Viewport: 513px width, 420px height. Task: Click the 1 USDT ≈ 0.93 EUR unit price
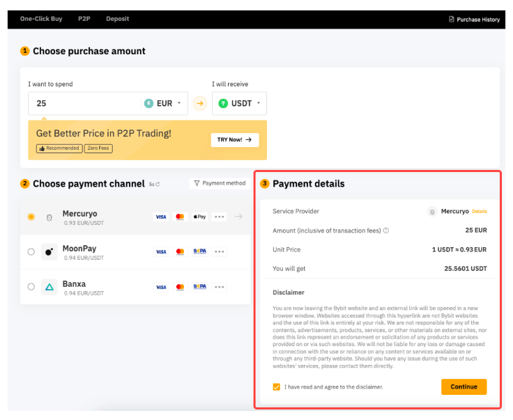coord(459,250)
